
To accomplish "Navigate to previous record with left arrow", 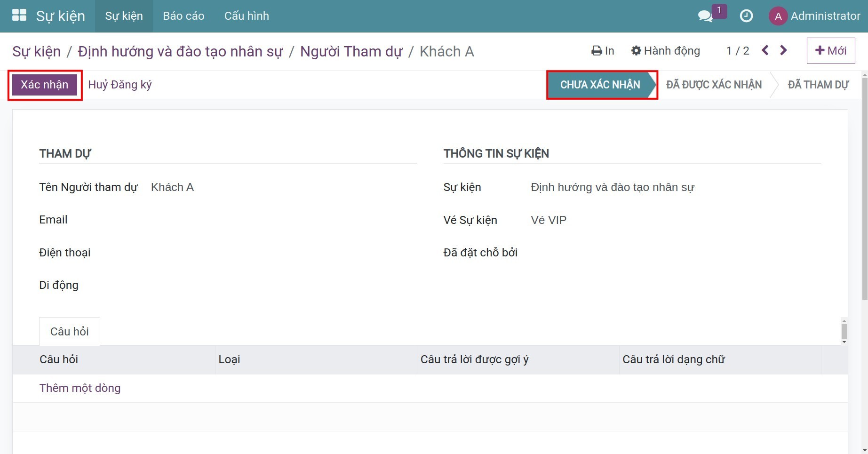I will click(x=764, y=49).
